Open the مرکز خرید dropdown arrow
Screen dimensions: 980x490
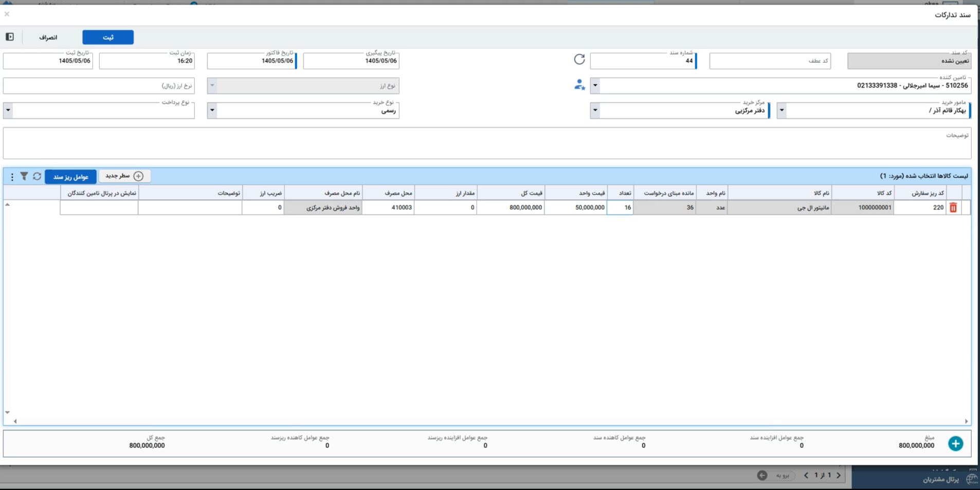point(595,110)
